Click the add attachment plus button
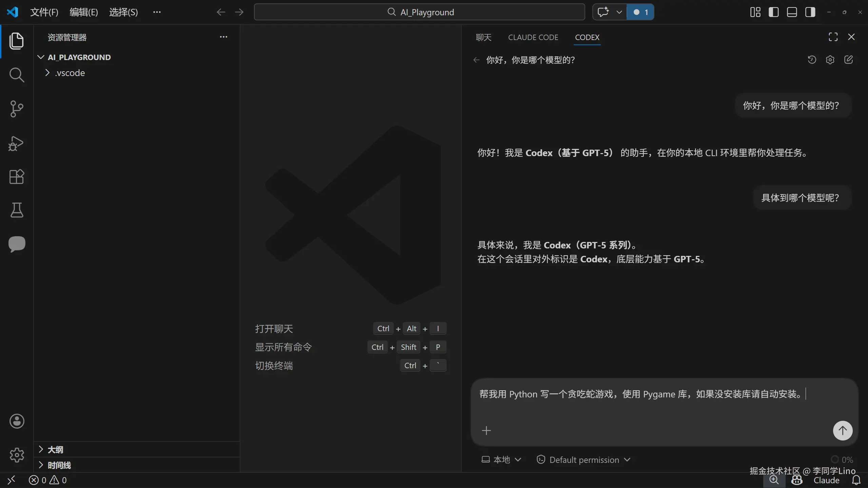Viewport: 868px width, 488px height. point(486,431)
